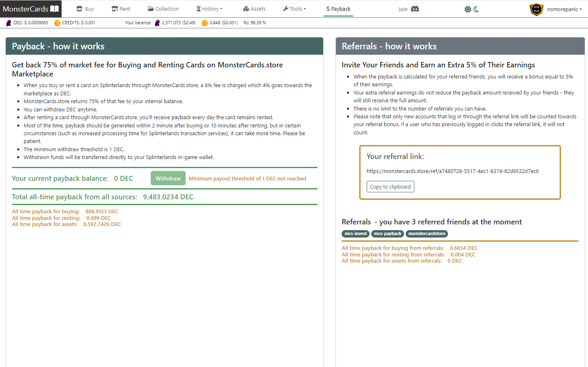
Task: Open the MonsterCards logo home link
Action: [x=31, y=9]
